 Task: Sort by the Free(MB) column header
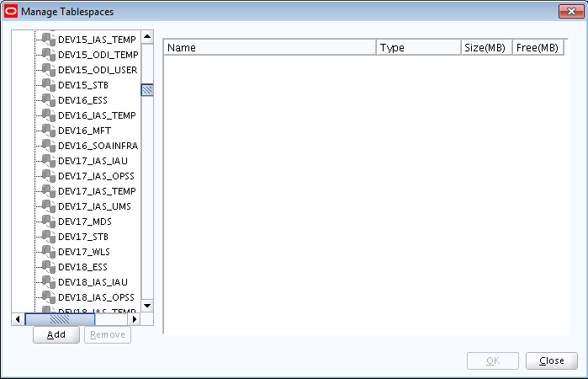(x=538, y=48)
